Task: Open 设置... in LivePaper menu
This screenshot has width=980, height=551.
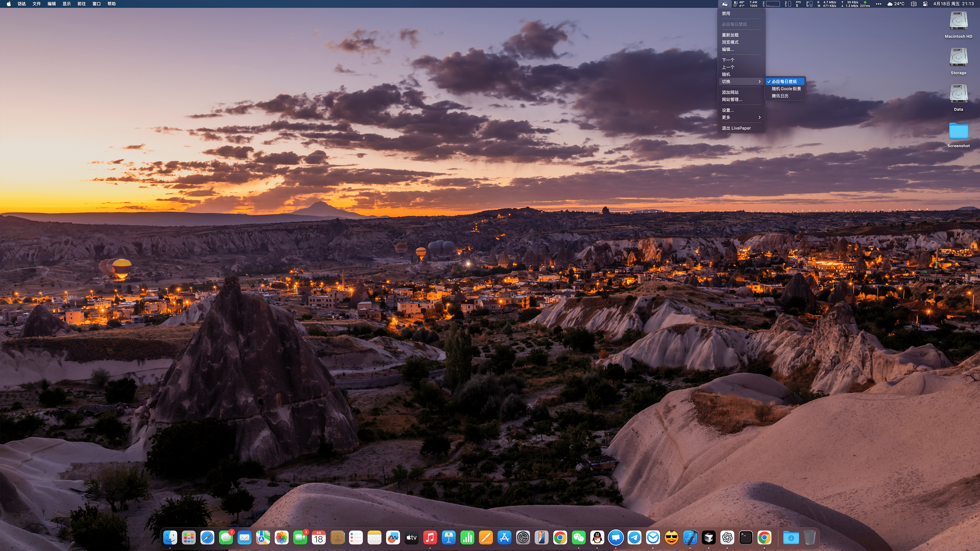Action: (741, 110)
